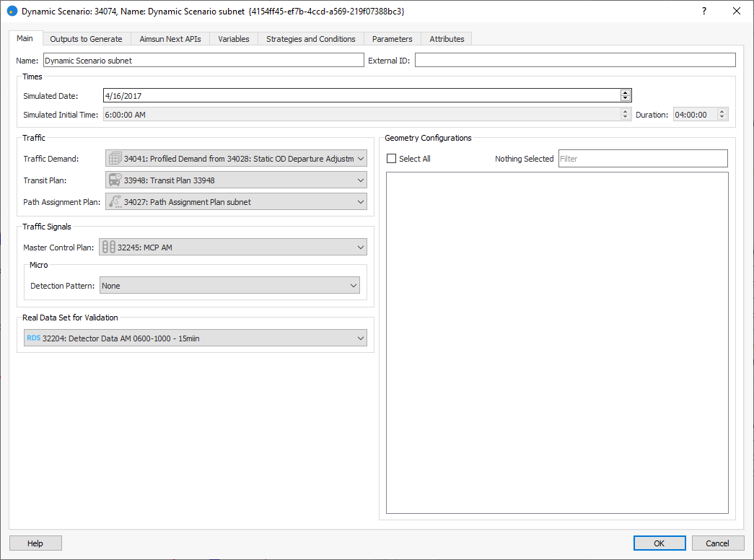Click the Transit Plan bus icon
The height and width of the screenshot is (560, 754).
pyautogui.click(x=115, y=180)
